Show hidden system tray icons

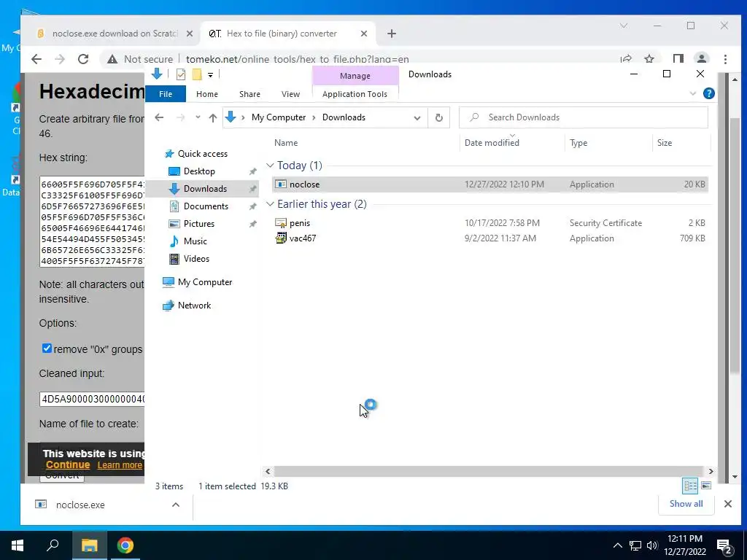[x=617, y=545]
